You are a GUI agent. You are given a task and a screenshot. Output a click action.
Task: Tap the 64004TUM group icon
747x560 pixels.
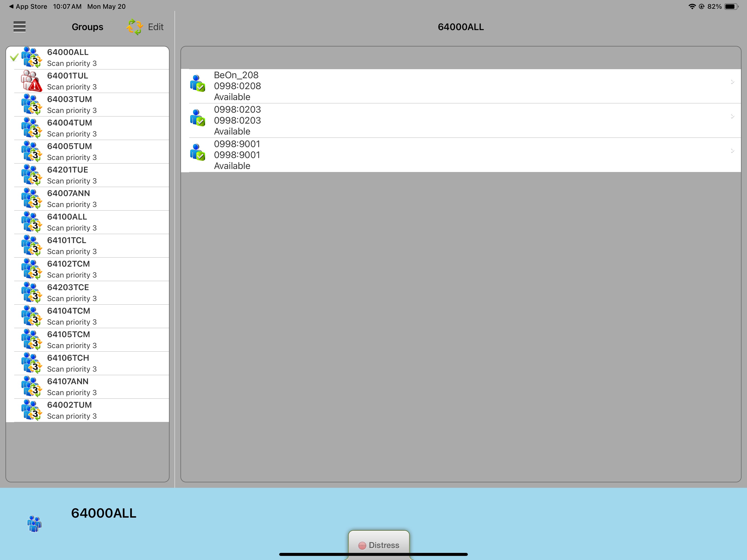point(32,128)
